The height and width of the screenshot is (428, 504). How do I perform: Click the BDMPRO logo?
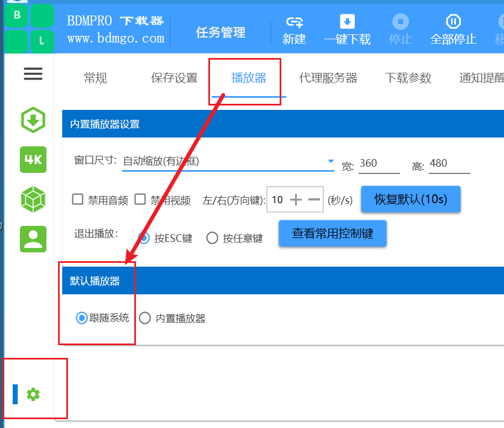pos(29,28)
